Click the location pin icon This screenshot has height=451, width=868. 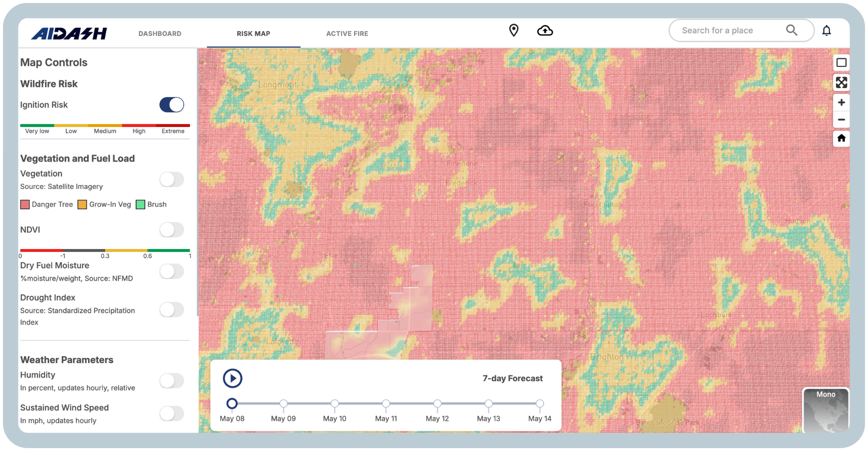[x=514, y=31]
